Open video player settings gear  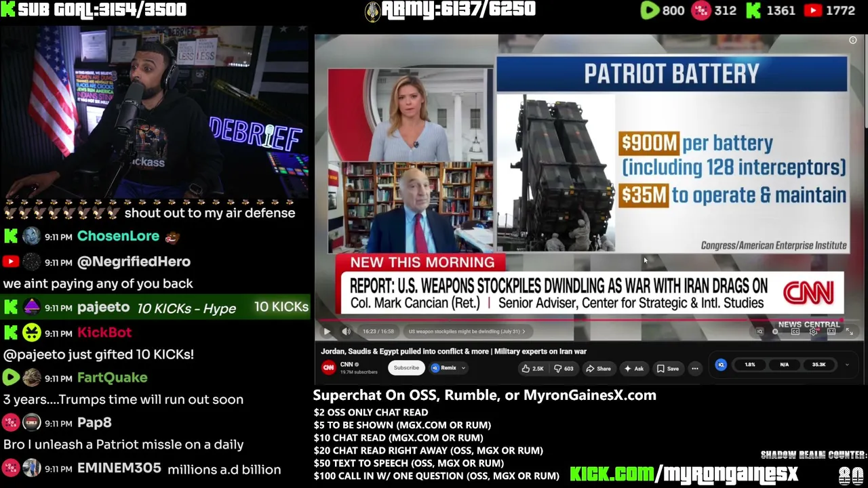click(814, 331)
